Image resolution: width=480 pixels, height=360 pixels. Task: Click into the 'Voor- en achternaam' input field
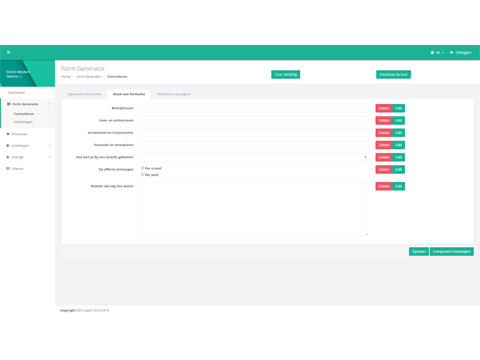(x=254, y=120)
